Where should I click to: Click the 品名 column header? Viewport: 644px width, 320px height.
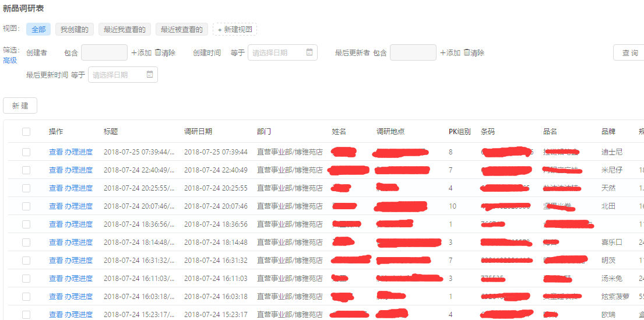click(550, 132)
